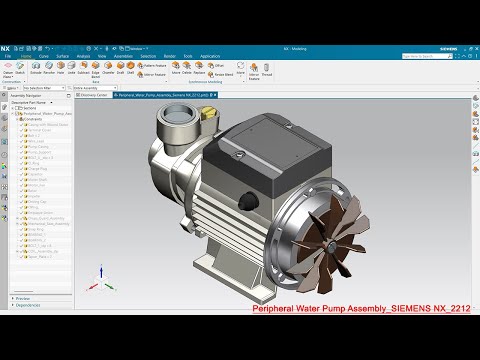Open the File menu
Viewport: 480px width, 360px height.
[8, 56]
